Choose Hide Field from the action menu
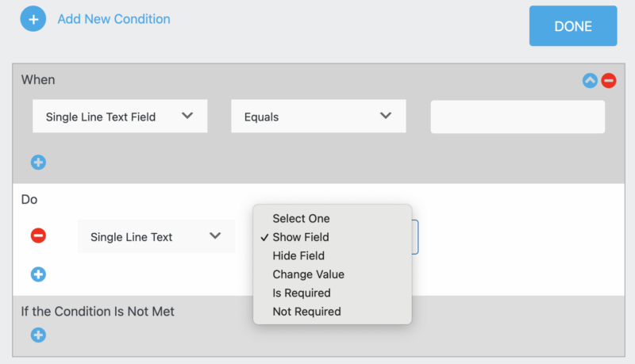This screenshot has width=635, height=364. click(x=333, y=255)
